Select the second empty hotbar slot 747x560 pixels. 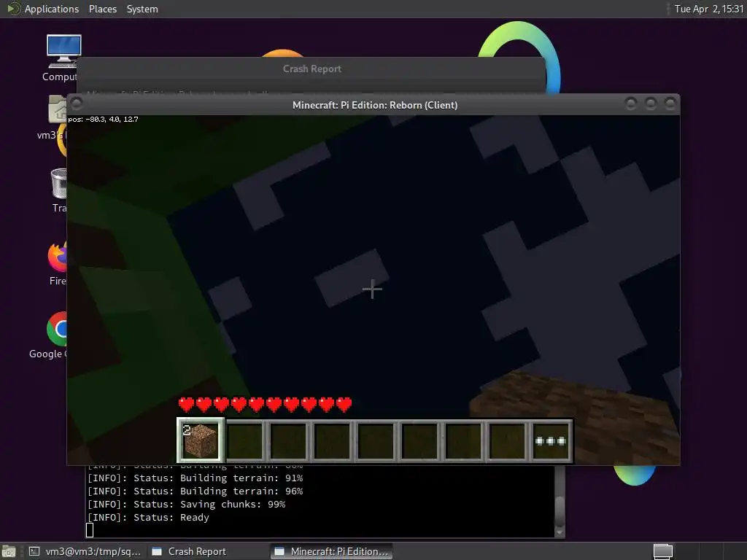[x=288, y=440]
